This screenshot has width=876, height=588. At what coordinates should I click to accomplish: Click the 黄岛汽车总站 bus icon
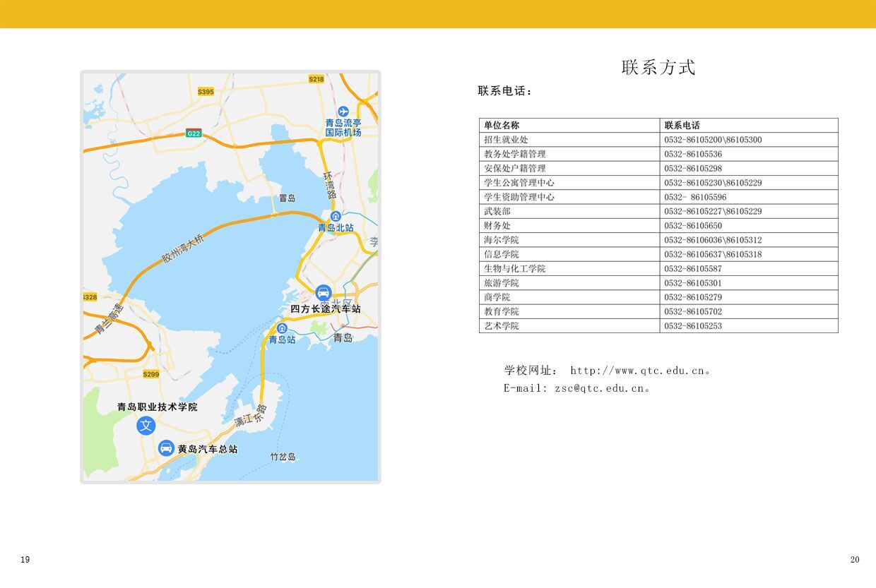coord(166,448)
